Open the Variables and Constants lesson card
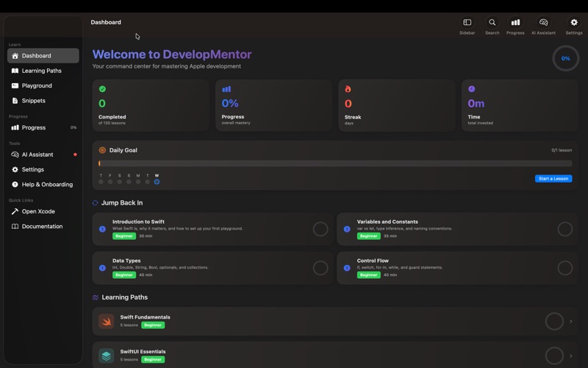Screen dimensions: 588x368 (x=457, y=229)
